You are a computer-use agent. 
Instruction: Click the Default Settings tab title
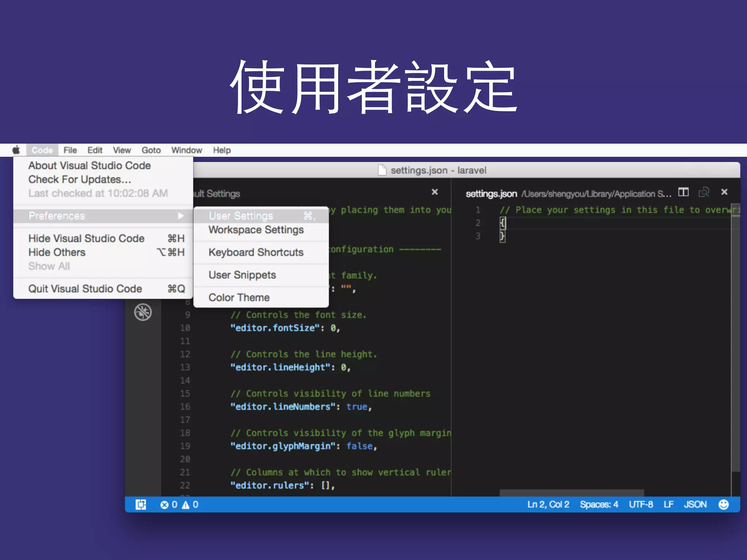tap(217, 194)
